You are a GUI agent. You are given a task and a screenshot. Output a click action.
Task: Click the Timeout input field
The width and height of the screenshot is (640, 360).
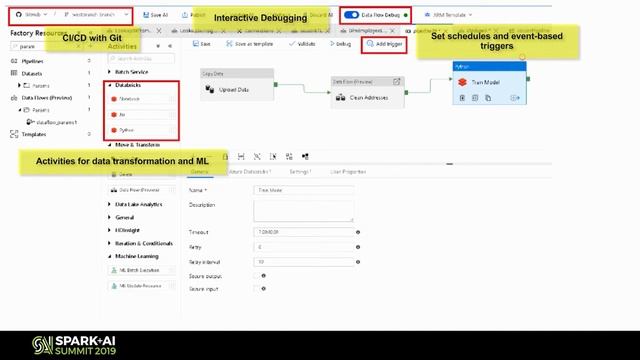304,232
